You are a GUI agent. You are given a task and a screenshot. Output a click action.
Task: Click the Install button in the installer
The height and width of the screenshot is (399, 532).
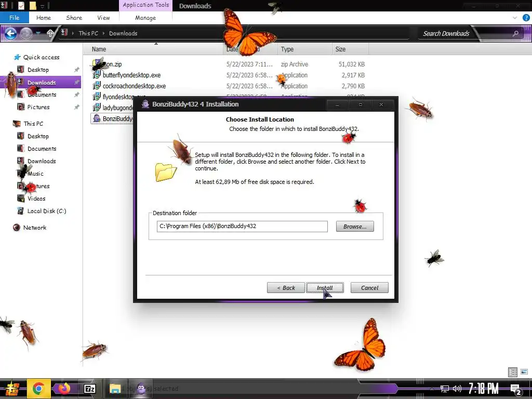325,288
